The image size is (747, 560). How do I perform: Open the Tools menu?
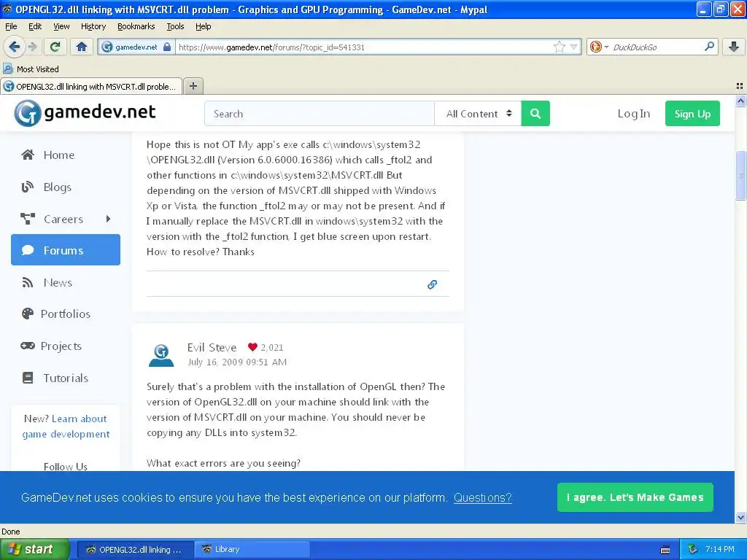[x=175, y=26]
